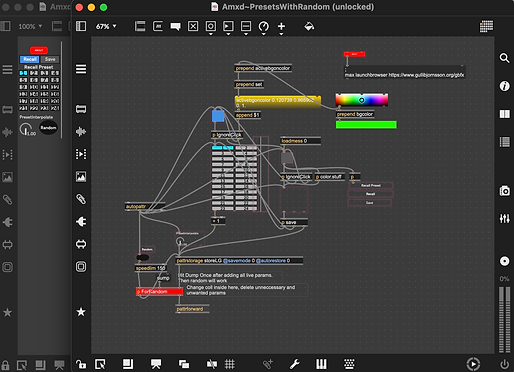The width and height of the screenshot is (514, 372).
Task: Open the calendar grid icon at top right
Action: pos(486,26)
